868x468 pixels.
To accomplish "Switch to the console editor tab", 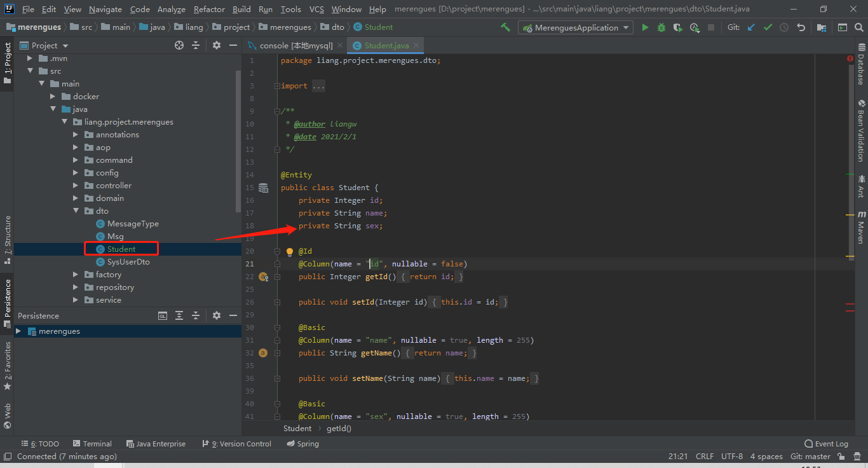I will 294,45.
